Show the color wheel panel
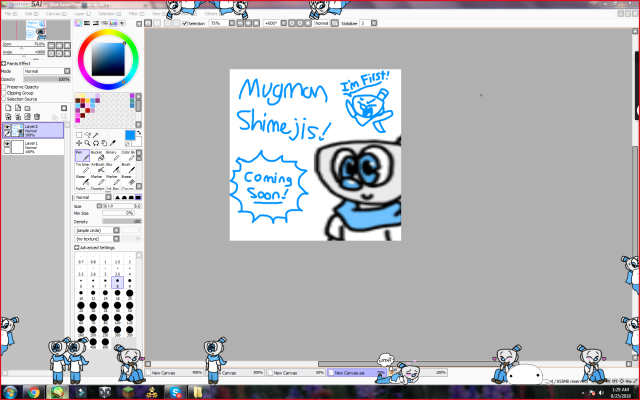This screenshot has width=640, height=400. tap(78, 23)
